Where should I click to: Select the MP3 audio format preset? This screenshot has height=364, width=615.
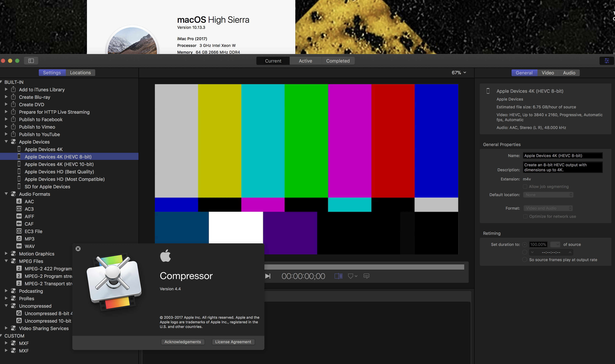(30, 239)
